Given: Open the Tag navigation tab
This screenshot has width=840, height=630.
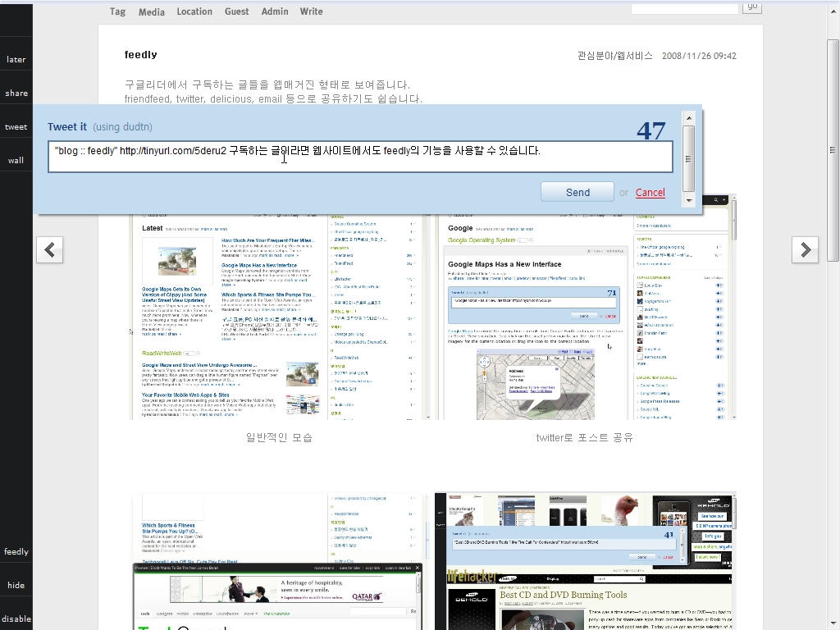Looking at the screenshot, I should pos(117,11).
